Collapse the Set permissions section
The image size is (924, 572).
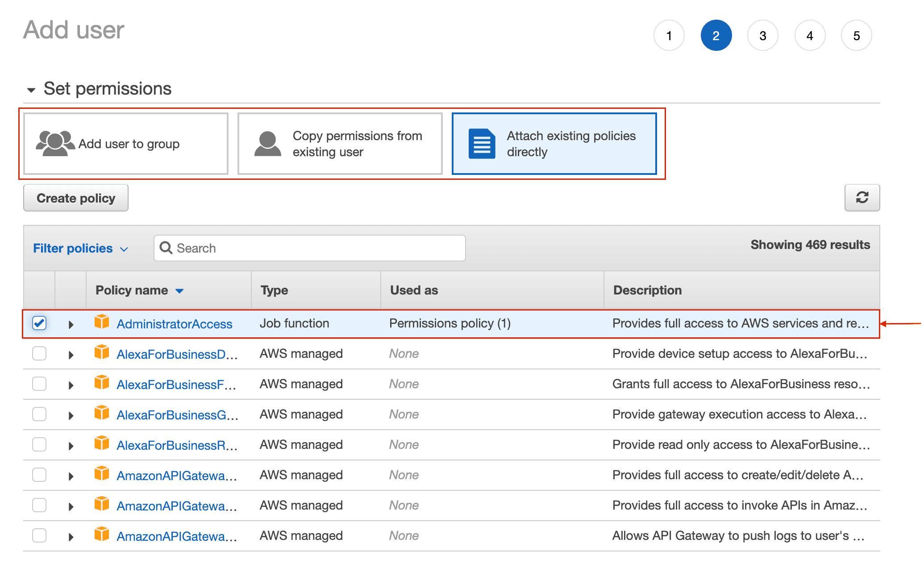point(31,90)
